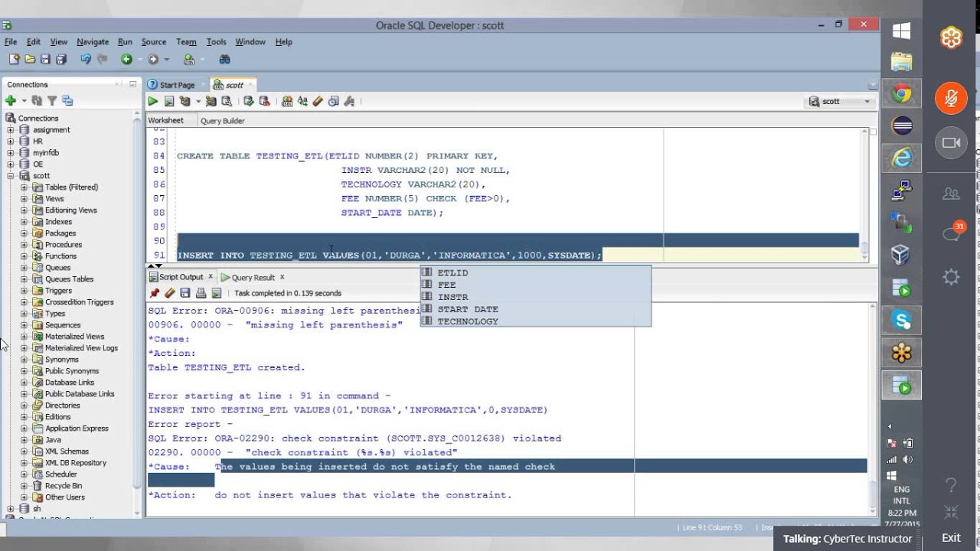The image size is (980, 551).
Task: Open the Explain Plan dropdown arrow
Action: click(x=198, y=101)
